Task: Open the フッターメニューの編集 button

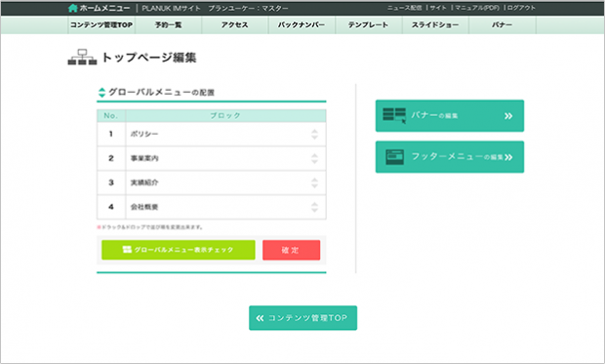Action: click(450, 157)
